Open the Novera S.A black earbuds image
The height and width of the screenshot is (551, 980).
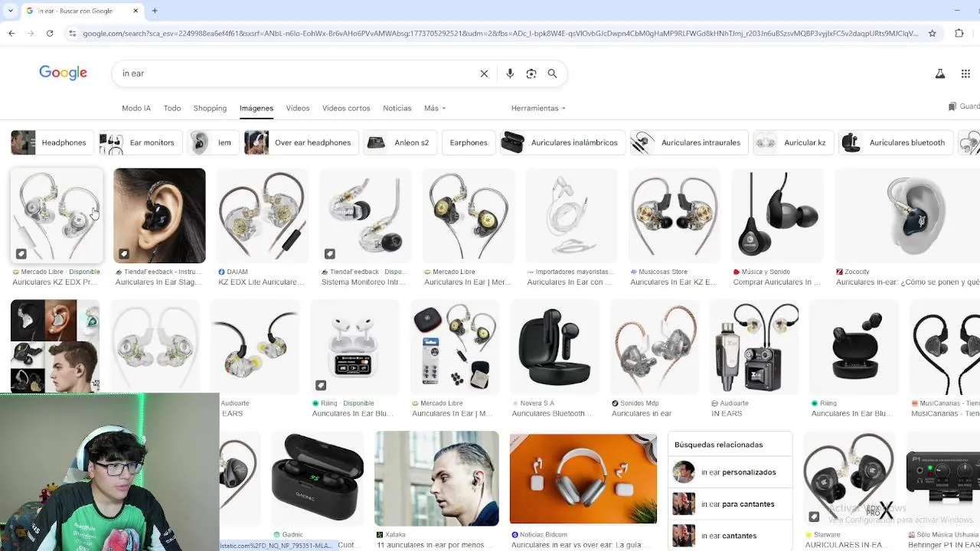coord(554,347)
